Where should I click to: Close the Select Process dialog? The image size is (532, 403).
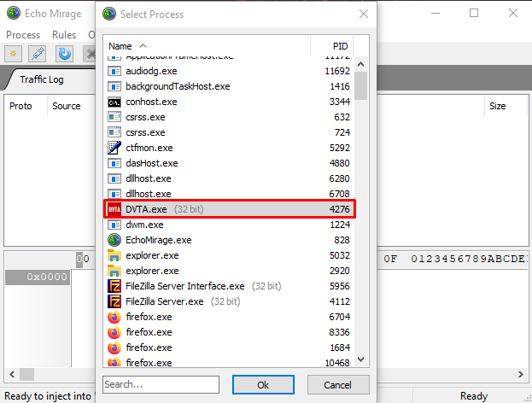tap(364, 14)
